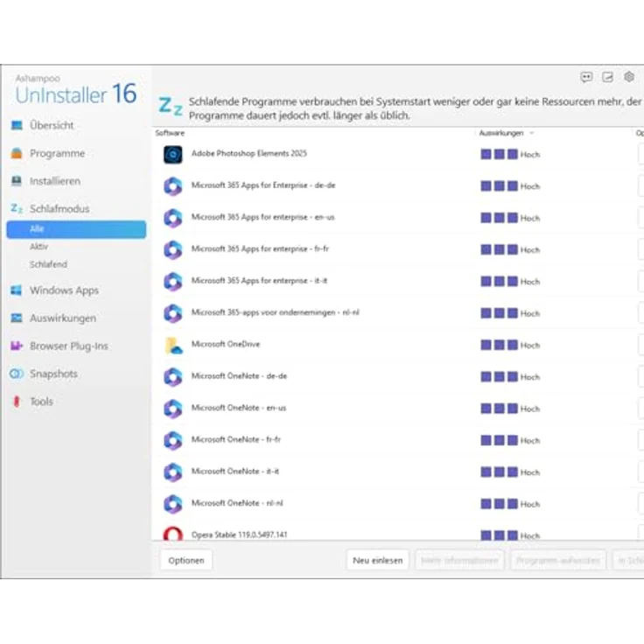Click the Windows Apps logo icon

point(17,290)
